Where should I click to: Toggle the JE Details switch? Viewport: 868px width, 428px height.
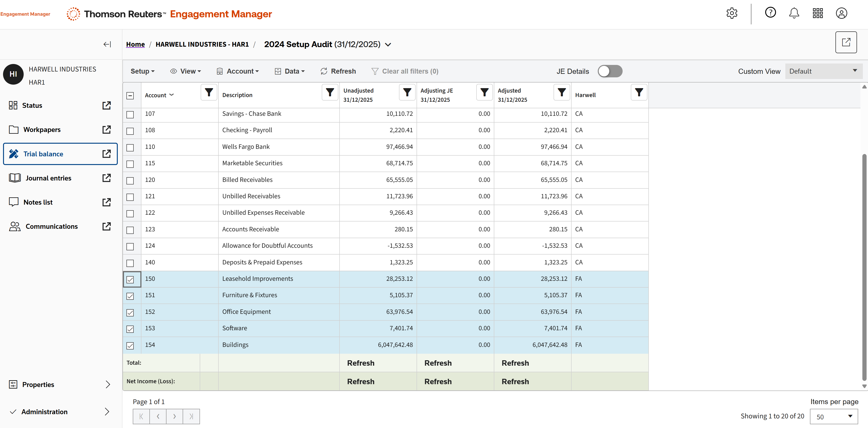610,71
